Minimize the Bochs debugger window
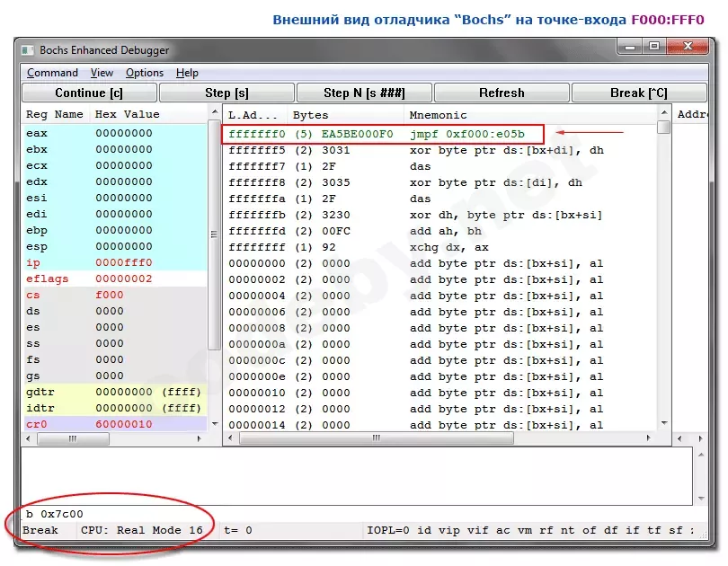Screen dimensions: 728x566 click(630, 47)
